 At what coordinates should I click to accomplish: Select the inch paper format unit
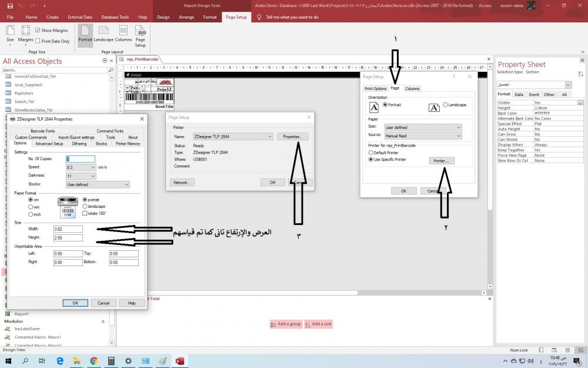[31, 214]
